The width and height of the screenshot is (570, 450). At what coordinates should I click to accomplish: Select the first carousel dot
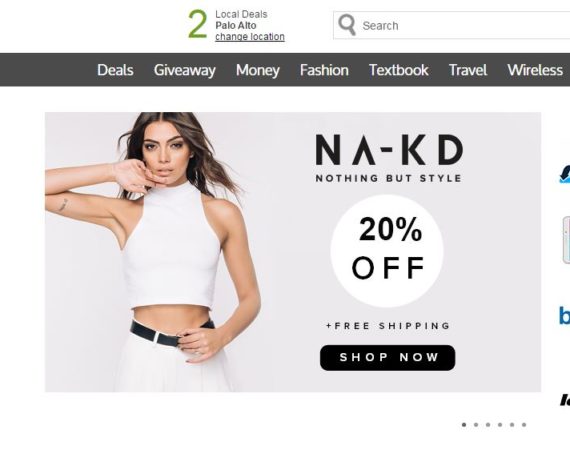click(464, 425)
